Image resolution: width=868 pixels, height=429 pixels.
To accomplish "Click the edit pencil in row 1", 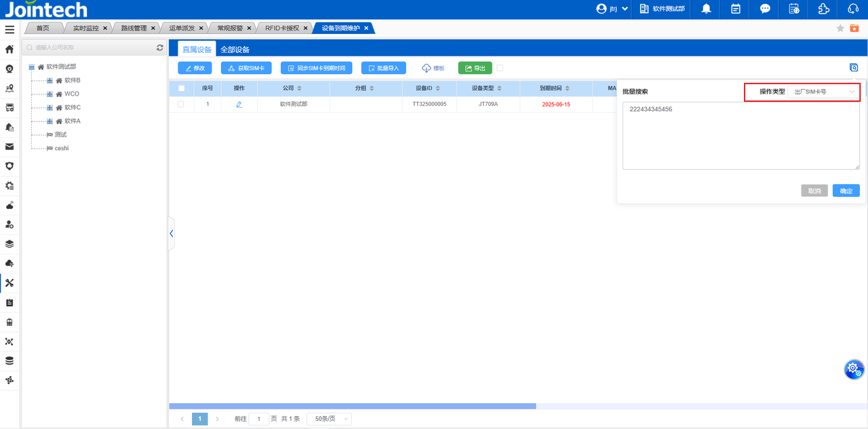I will point(239,105).
